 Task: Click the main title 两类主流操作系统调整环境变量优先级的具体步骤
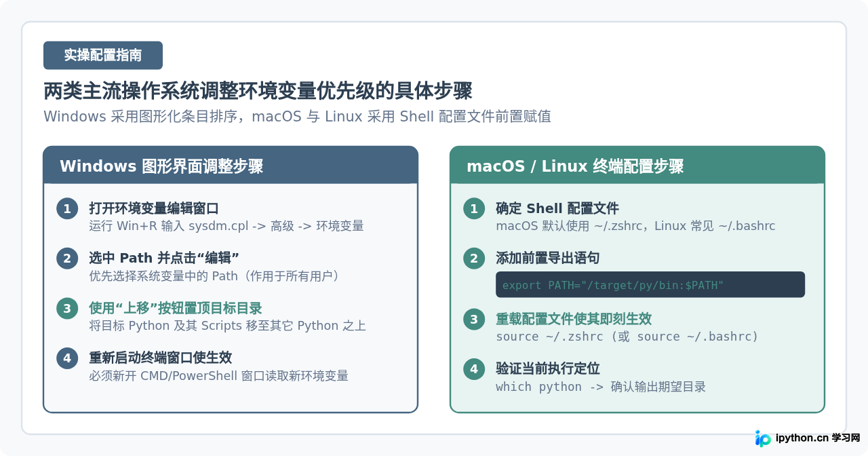tap(258, 91)
